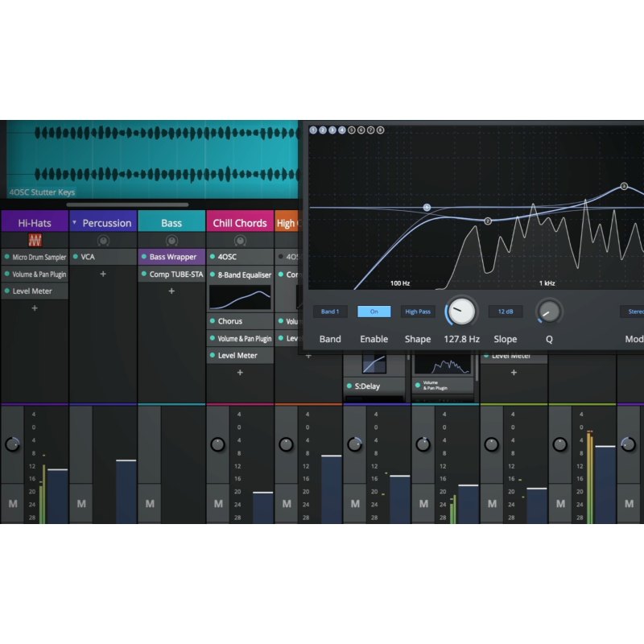
Task: Open the Stereo mode dropdown
Action: [633, 312]
